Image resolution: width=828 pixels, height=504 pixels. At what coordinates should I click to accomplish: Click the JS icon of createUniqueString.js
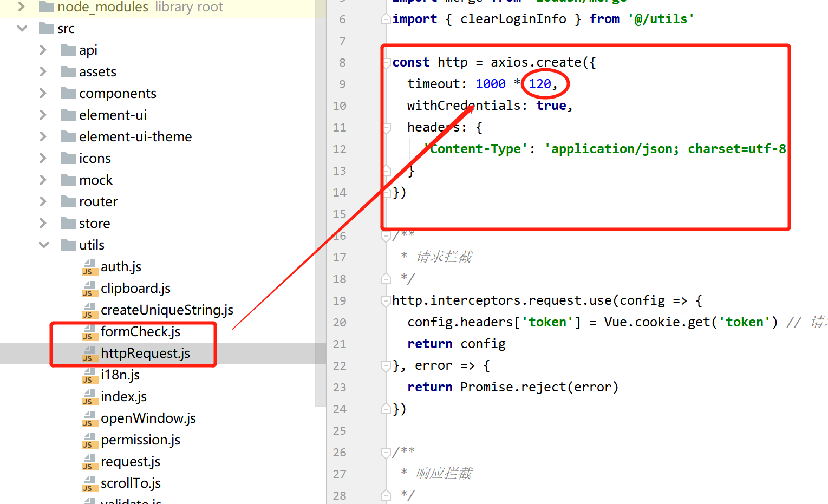point(89,310)
